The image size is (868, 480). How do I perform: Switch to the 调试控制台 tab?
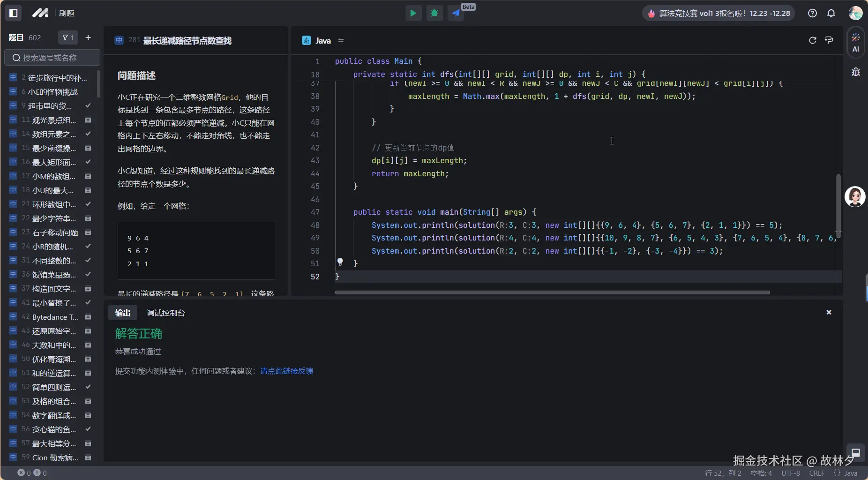[166, 313]
